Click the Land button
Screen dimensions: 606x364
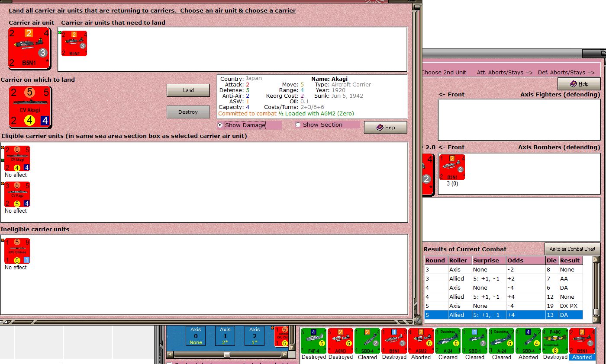pyautogui.click(x=188, y=90)
